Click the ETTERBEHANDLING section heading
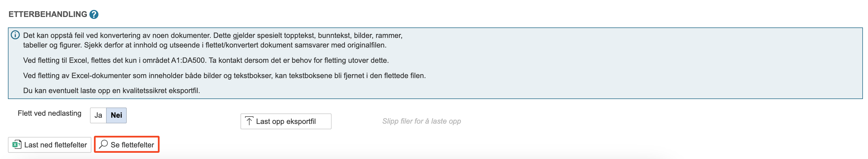This screenshot has width=868, height=159. (x=48, y=14)
